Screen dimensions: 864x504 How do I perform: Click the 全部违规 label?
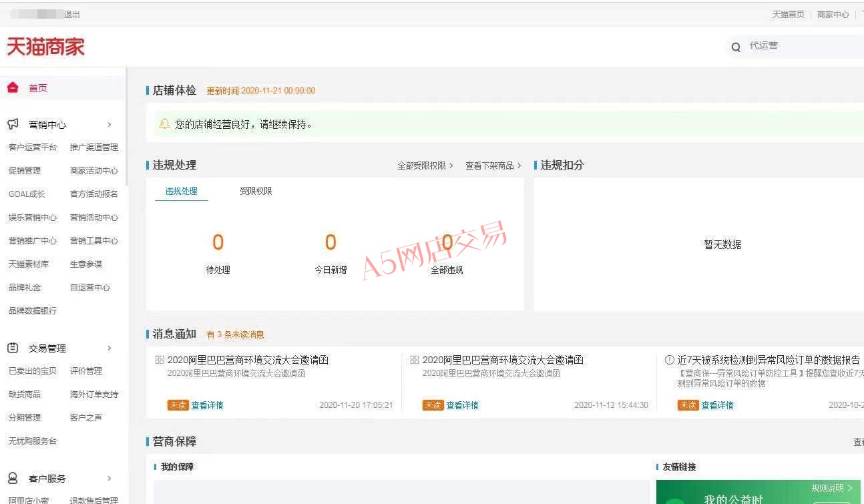(447, 270)
